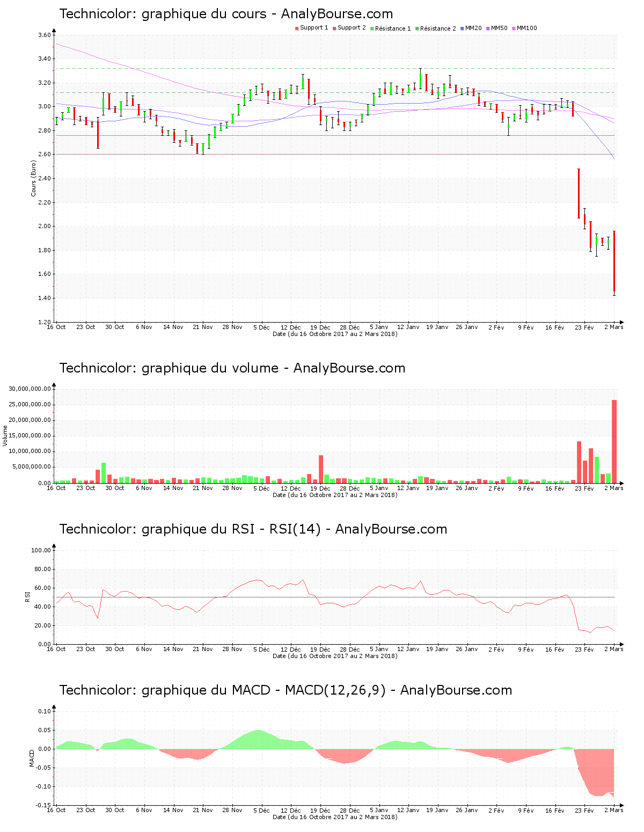
Task: Click the rotated 'RSI' axis label
Action: pyautogui.click(x=27, y=596)
